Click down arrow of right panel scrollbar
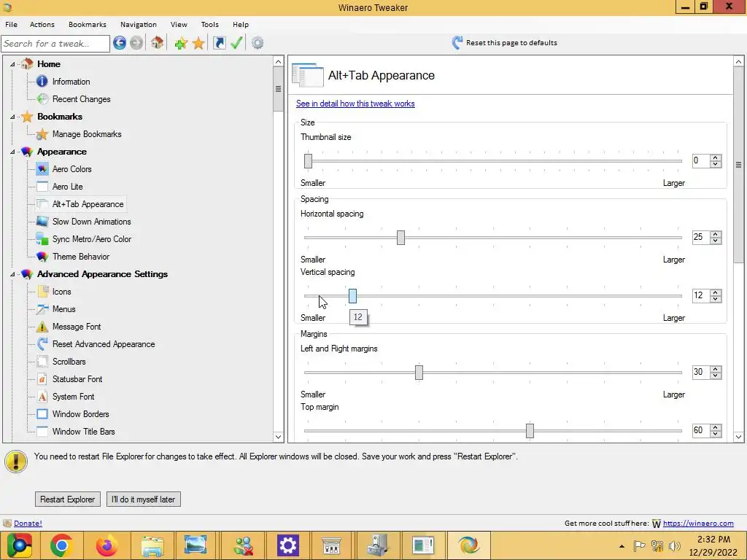The width and height of the screenshot is (747, 560). [x=738, y=437]
